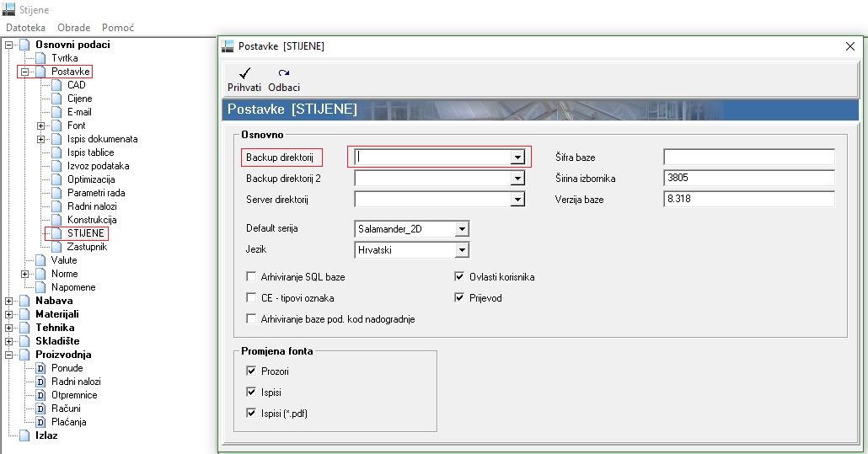Select Radni nalozi under Postavke

pyautogui.click(x=92, y=206)
